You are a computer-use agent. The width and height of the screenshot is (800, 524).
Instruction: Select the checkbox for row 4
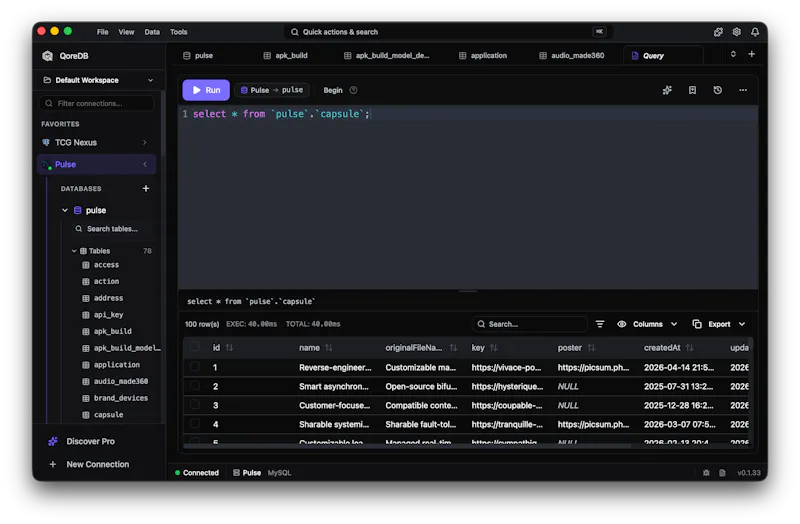click(x=194, y=423)
